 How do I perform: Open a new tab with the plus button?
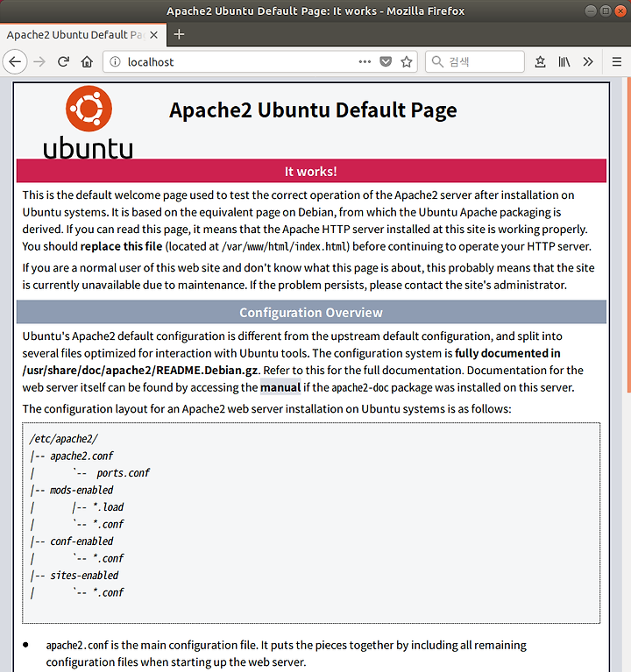pos(179,34)
